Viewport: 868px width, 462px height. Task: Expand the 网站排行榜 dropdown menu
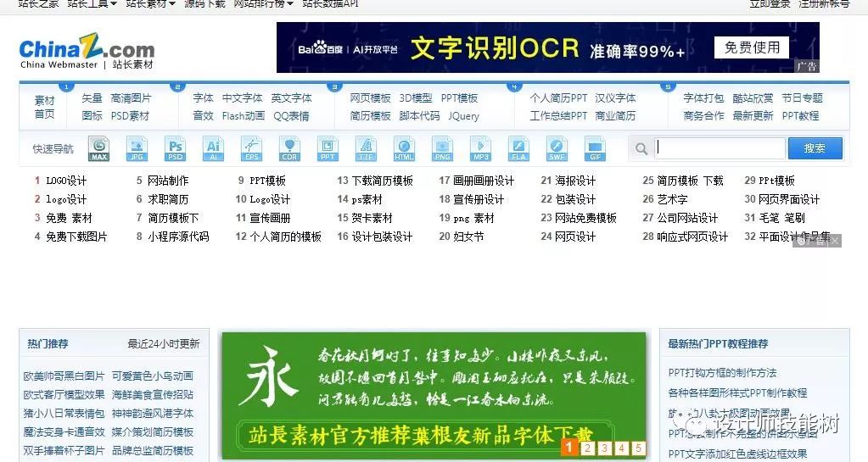263,3
